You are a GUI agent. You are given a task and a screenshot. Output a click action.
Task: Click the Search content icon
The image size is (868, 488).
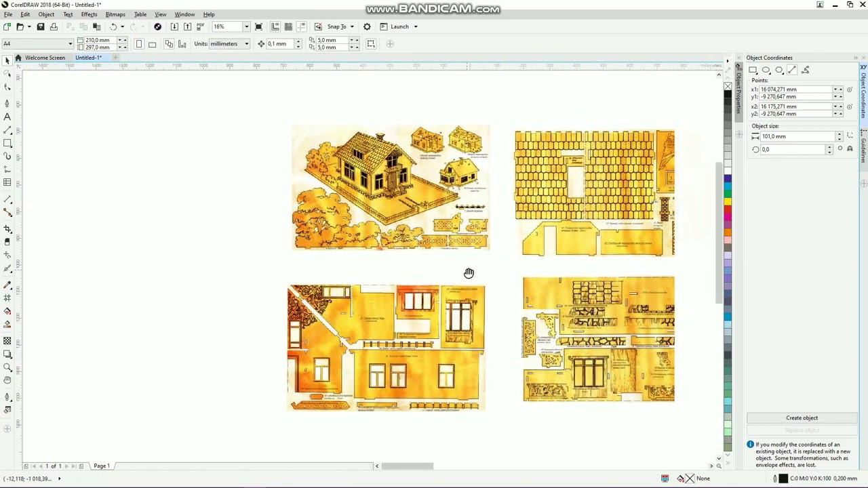pos(157,26)
